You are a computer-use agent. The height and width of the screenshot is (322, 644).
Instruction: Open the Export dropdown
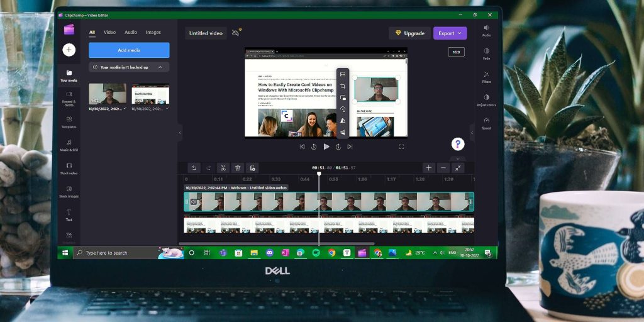[x=450, y=33]
